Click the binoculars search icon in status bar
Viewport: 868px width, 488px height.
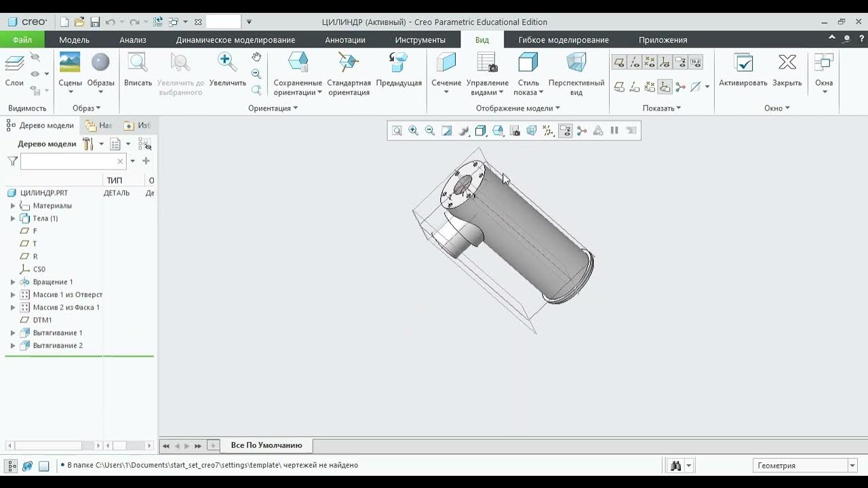tap(676, 466)
